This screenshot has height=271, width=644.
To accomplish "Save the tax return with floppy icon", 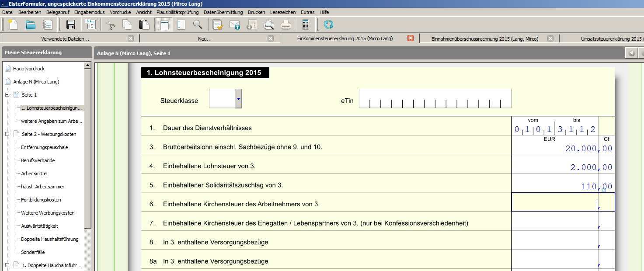I will pyautogui.click(x=70, y=24).
